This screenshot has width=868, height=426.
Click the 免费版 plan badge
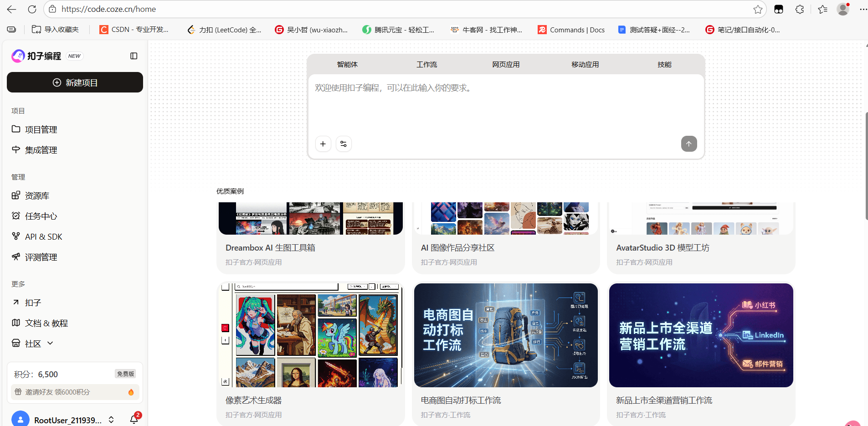[126, 374]
